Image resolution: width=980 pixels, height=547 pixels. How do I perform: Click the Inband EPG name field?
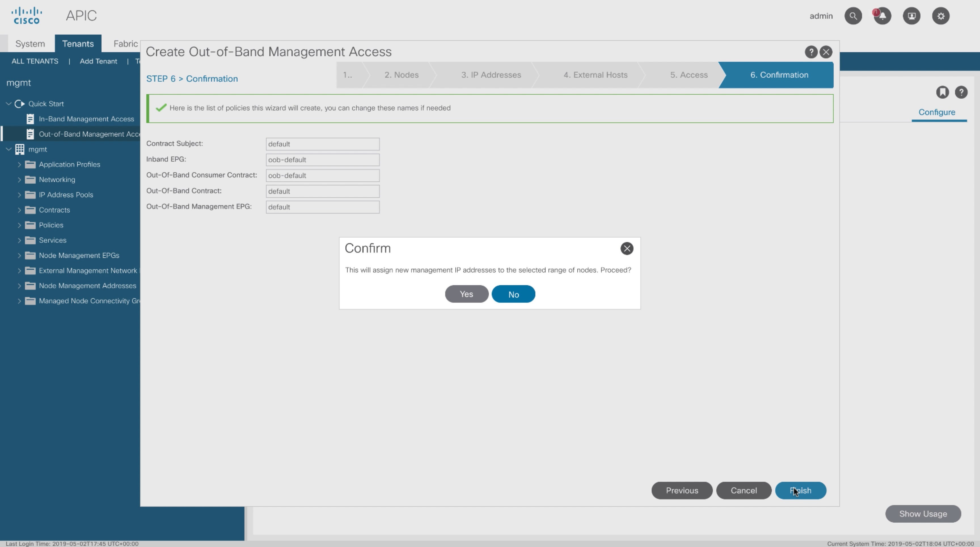click(x=322, y=160)
